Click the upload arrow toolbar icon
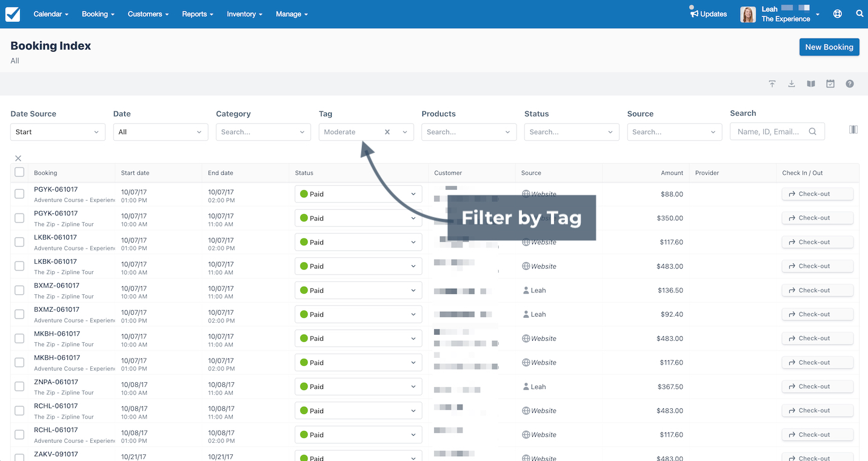 pos(772,84)
